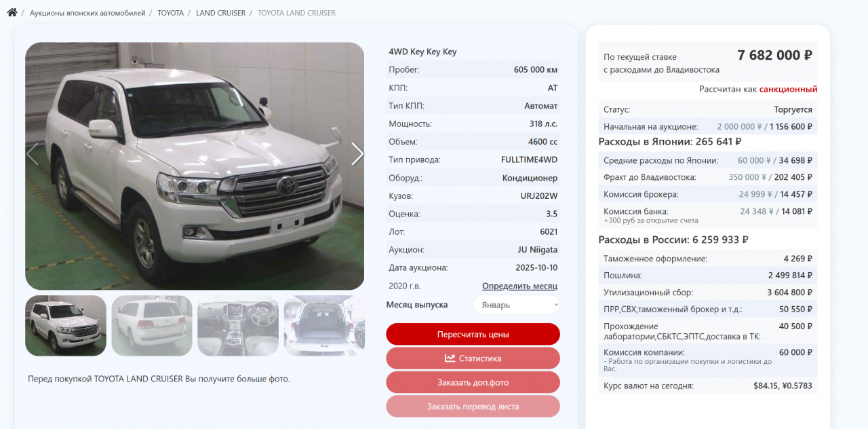Advance to the next car photo
The width and height of the screenshot is (868, 429).
coord(357,154)
